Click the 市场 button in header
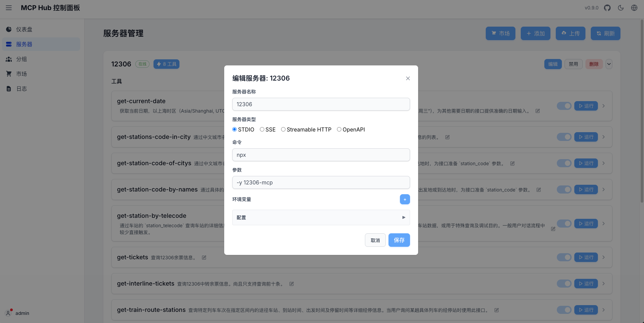 (x=500, y=33)
